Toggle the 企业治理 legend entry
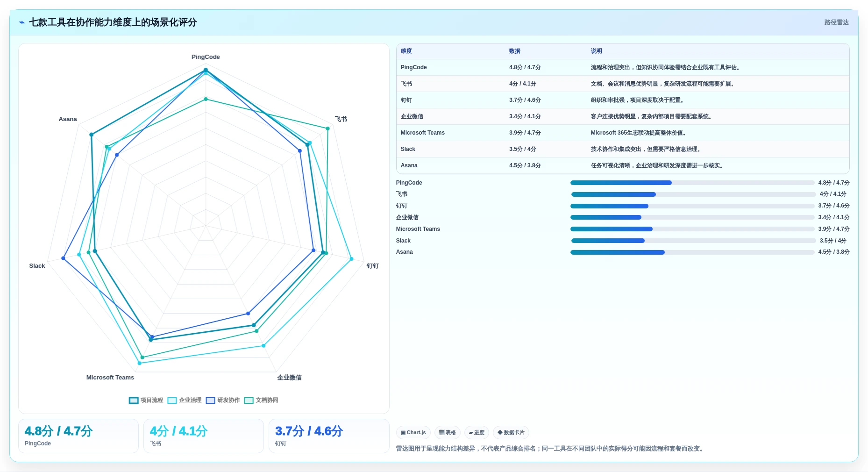 [x=185, y=400]
